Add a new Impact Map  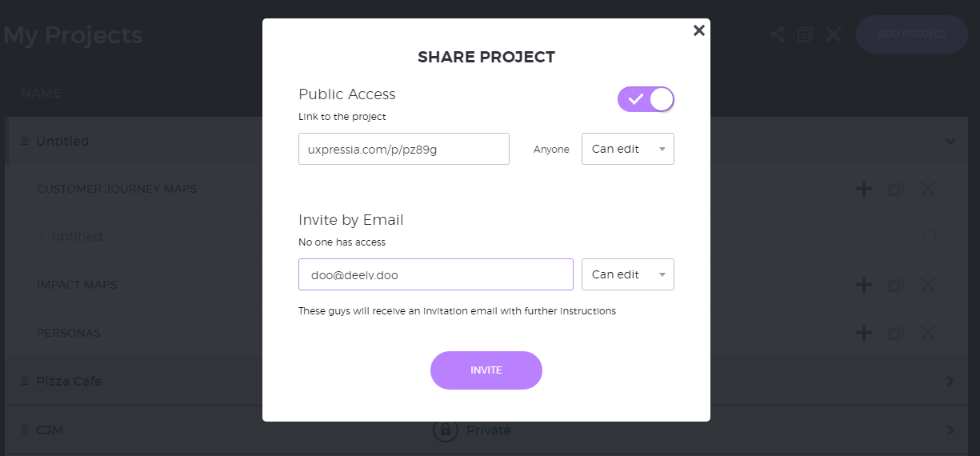click(864, 285)
